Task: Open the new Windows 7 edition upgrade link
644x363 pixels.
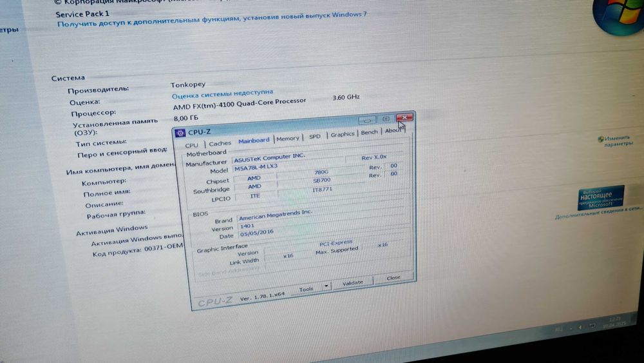Action: [x=211, y=19]
